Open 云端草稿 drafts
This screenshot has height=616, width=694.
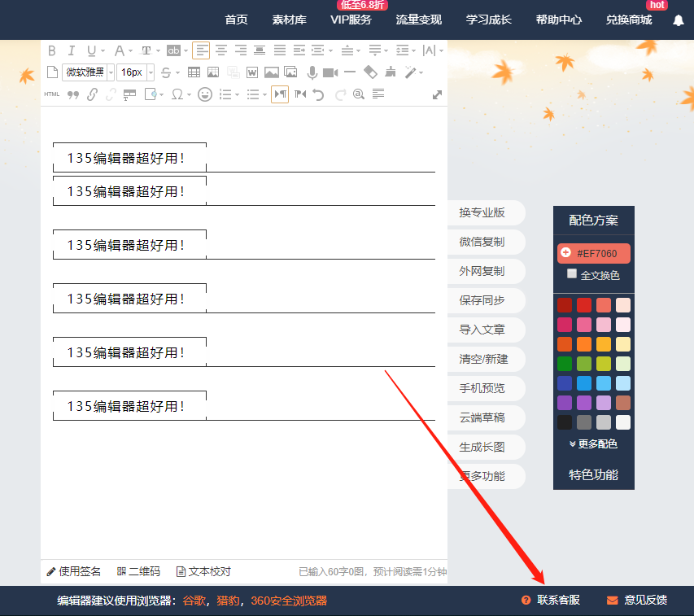[x=486, y=417]
